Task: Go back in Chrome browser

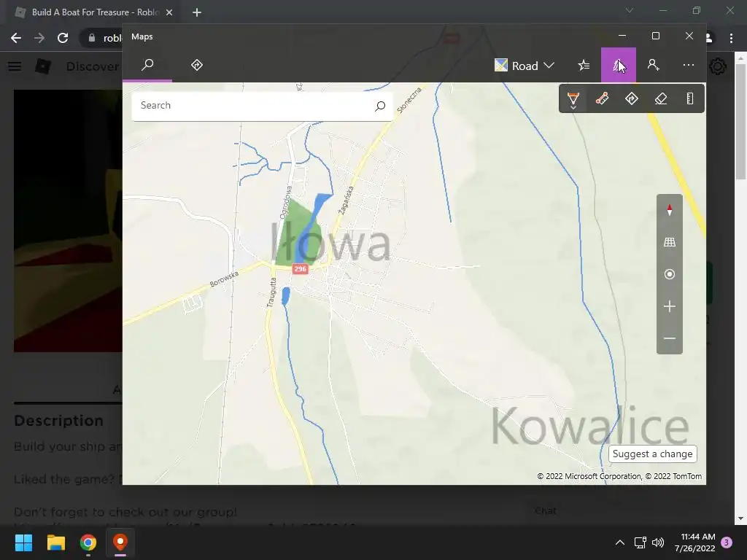Action: 16,38
